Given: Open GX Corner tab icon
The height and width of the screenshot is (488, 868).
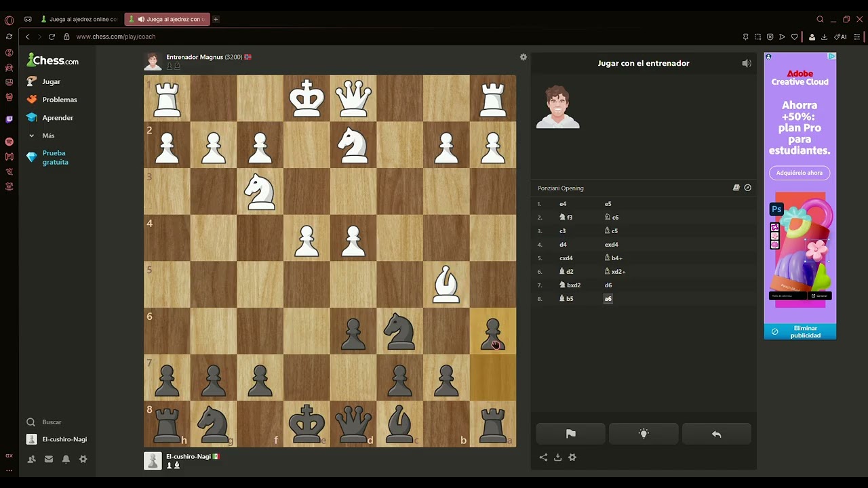Looking at the screenshot, I should click(x=28, y=19).
